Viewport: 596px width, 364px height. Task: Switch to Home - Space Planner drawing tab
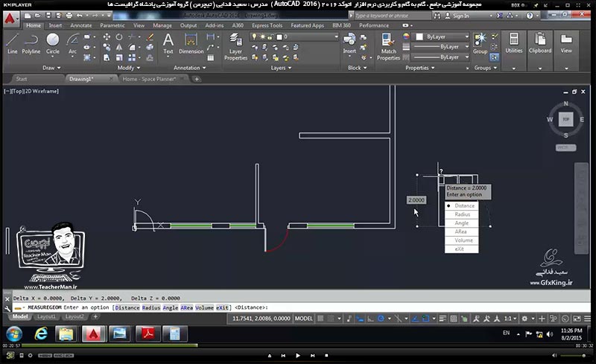pos(149,79)
